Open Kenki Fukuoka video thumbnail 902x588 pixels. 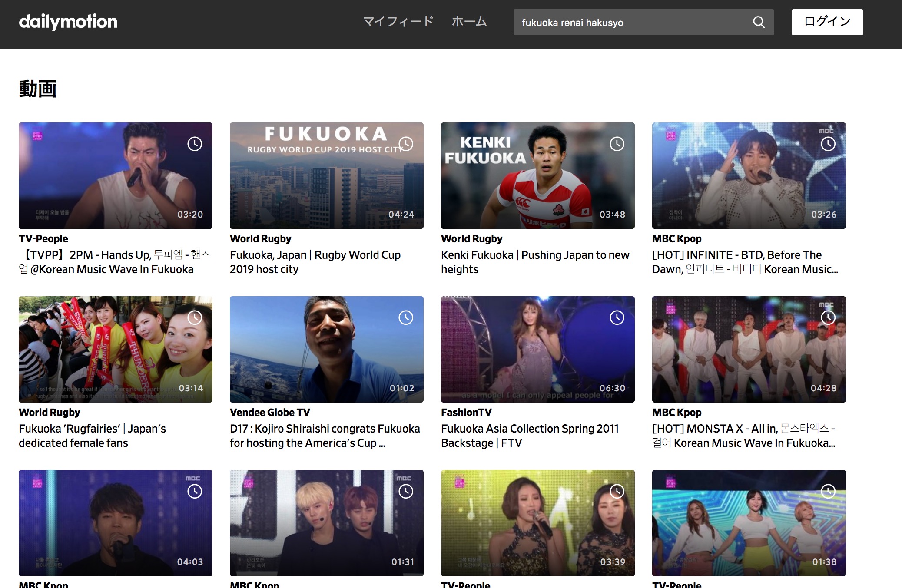coord(538,175)
